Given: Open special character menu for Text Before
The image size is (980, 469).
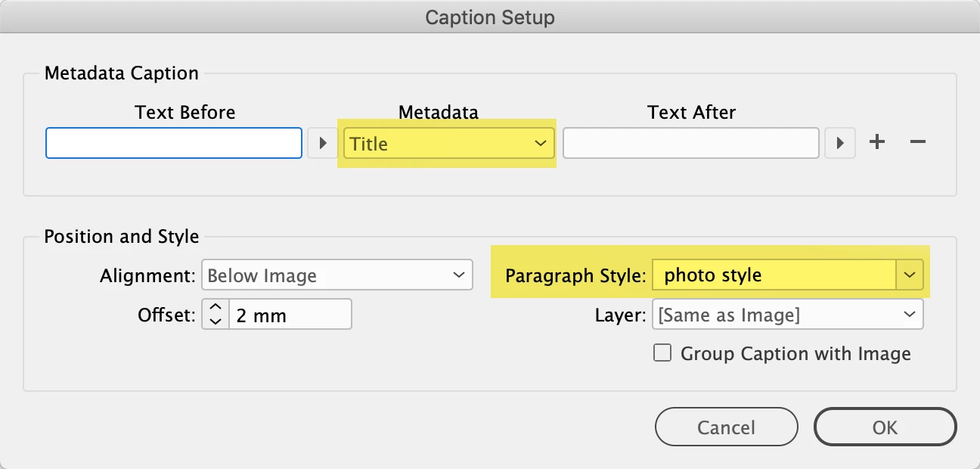Looking at the screenshot, I should click(323, 143).
